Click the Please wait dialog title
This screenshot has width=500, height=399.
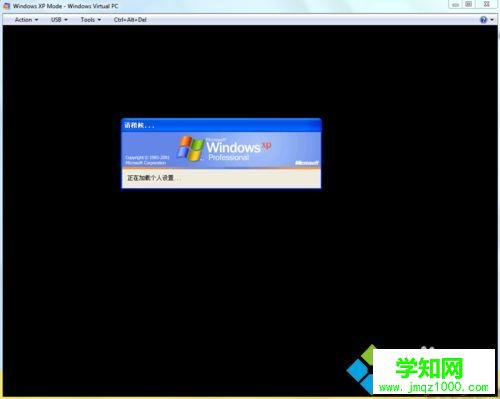pos(139,126)
